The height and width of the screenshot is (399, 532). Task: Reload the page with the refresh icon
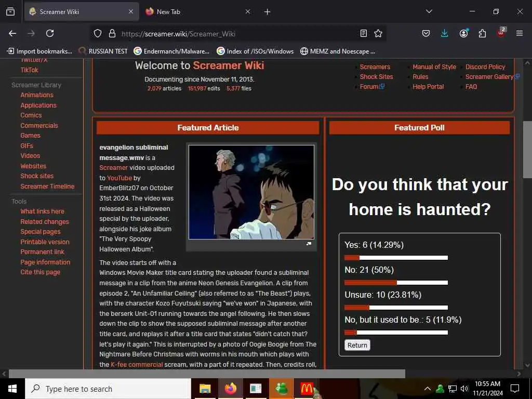(x=50, y=33)
